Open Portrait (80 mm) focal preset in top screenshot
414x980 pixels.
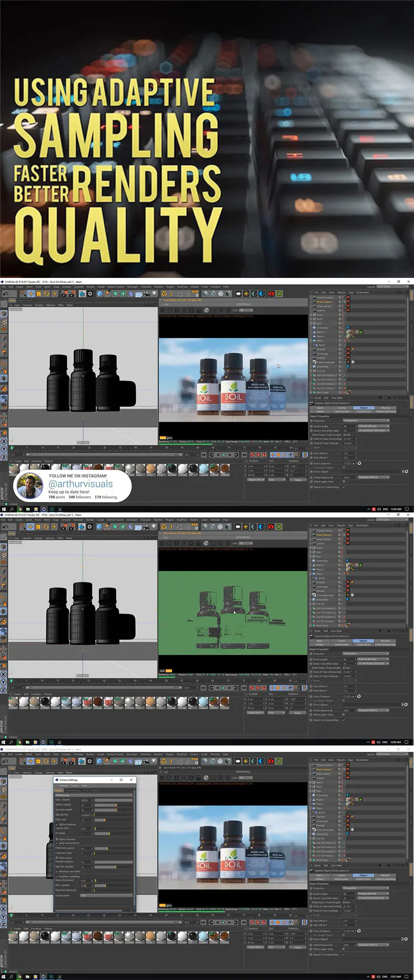(x=373, y=426)
